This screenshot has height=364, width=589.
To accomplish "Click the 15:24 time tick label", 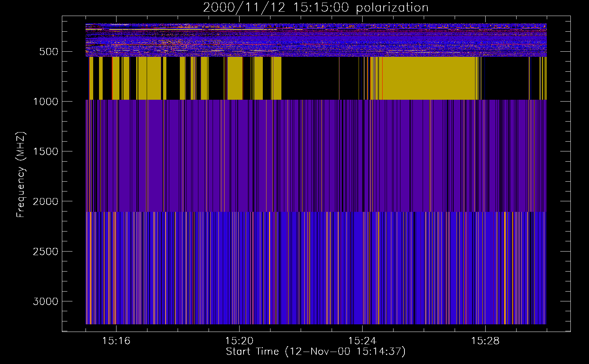I will [362, 341].
